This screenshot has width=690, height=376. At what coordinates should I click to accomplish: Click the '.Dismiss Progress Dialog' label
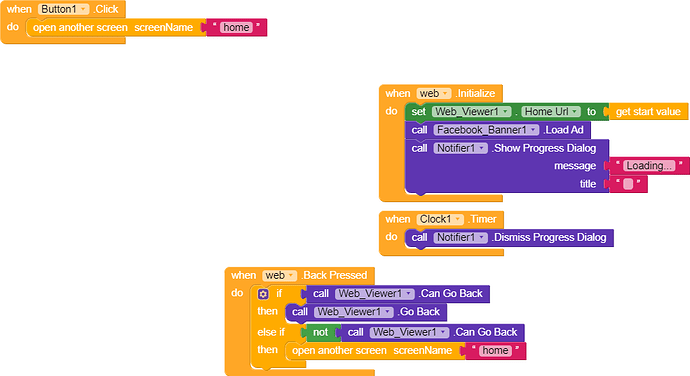549,238
